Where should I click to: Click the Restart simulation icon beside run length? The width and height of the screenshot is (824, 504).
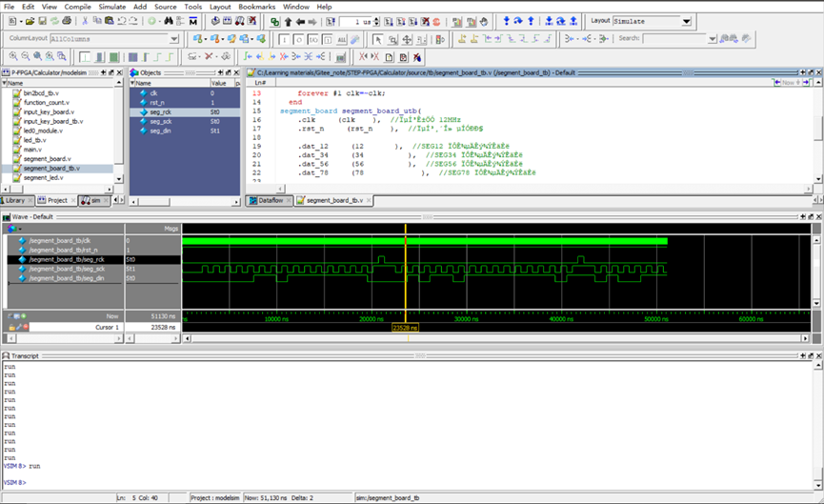[x=330, y=22]
